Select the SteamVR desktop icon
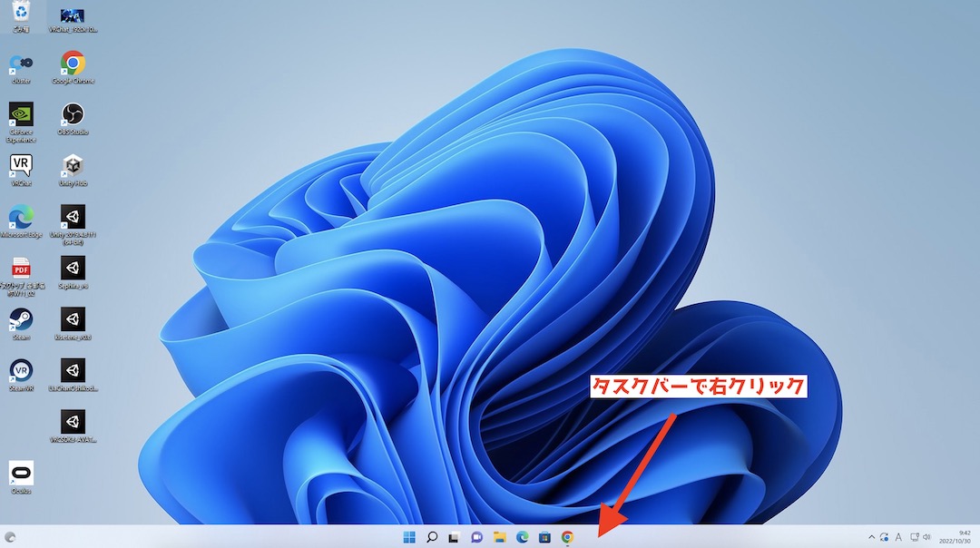This screenshot has height=548, width=980. 21,372
